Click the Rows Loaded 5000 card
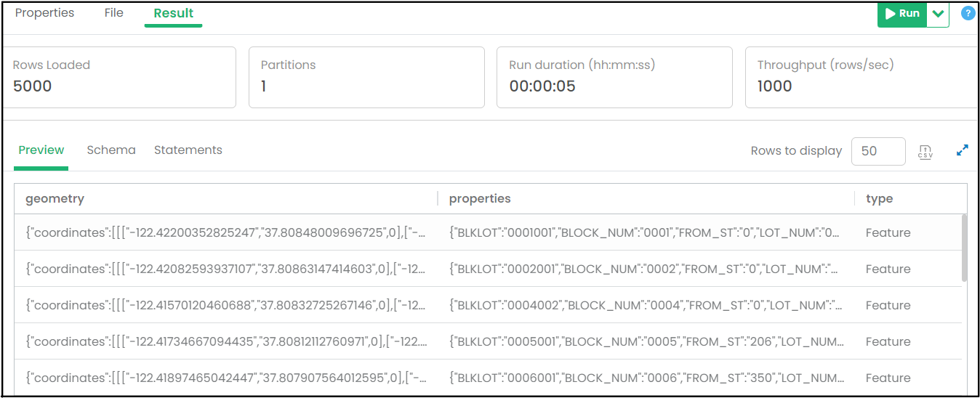The height and width of the screenshot is (398, 980). pos(119,77)
